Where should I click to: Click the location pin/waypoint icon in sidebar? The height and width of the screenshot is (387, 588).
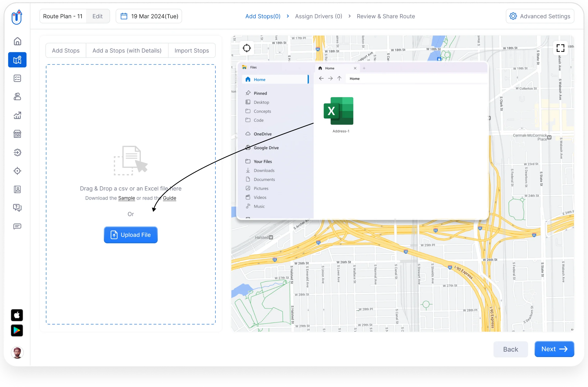tap(18, 171)
